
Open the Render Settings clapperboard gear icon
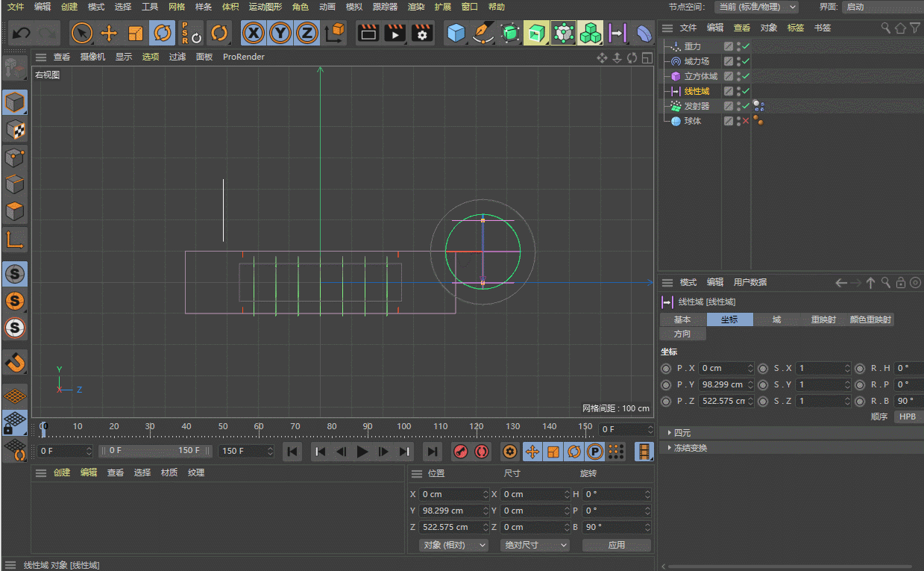click(x=422, y=34)
